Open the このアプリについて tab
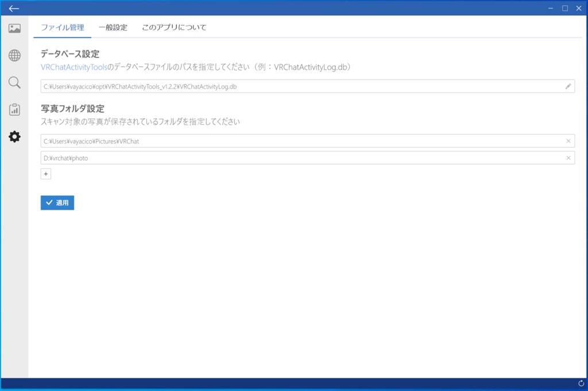 pyautogui.click(x=174, y=27)
